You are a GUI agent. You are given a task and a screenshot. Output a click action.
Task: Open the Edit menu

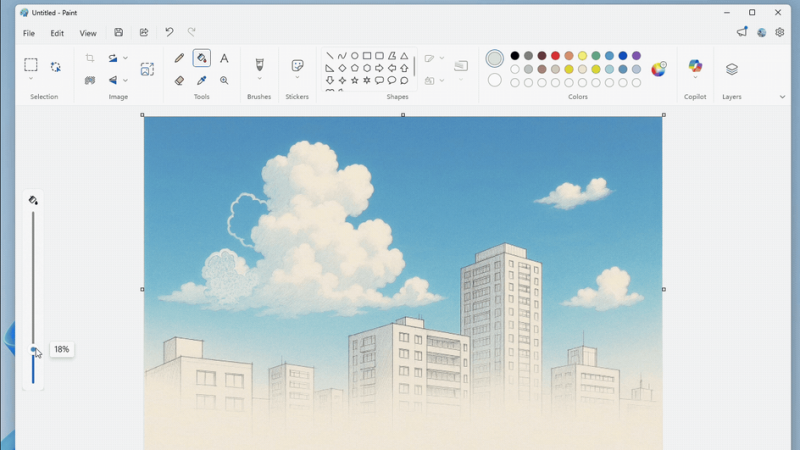pyautogui.click(x=57, y=33)
